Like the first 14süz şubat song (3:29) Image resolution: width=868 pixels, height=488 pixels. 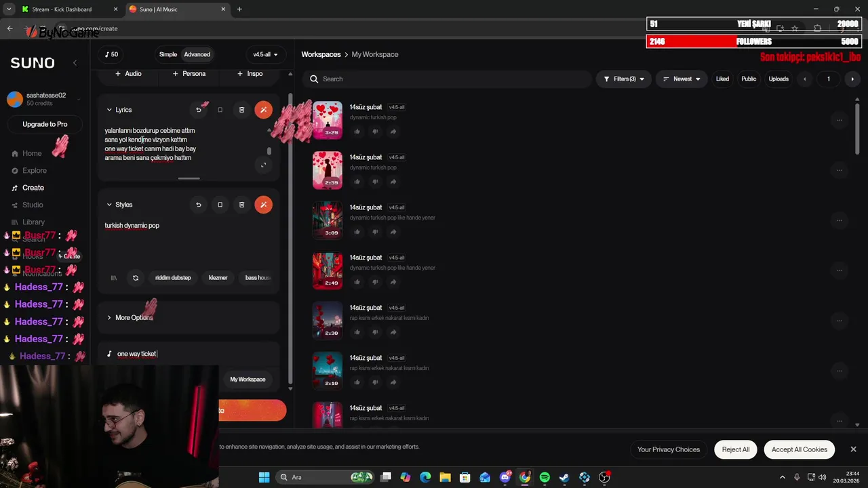click(357, 131)
